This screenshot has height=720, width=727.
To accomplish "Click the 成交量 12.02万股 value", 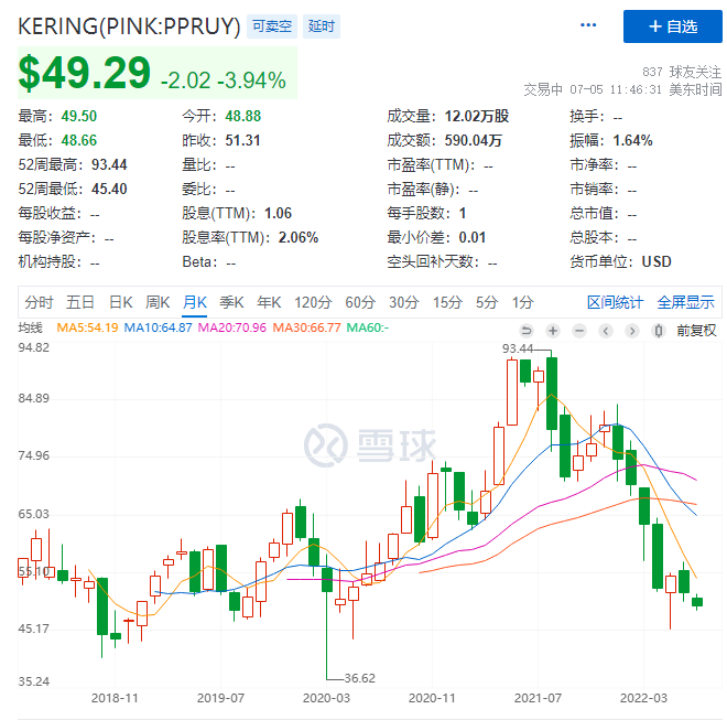I will 477,116.
